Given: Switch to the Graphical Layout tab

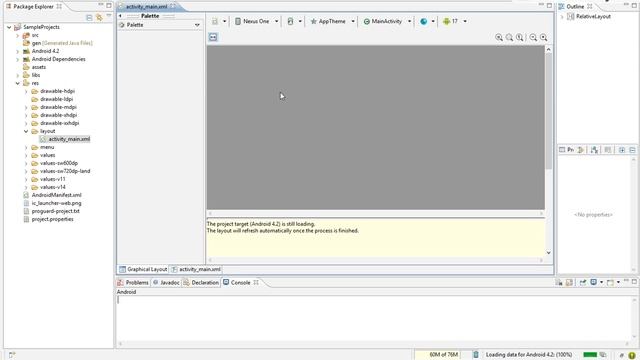Looking at the screenshot, I should pos(143,269).
